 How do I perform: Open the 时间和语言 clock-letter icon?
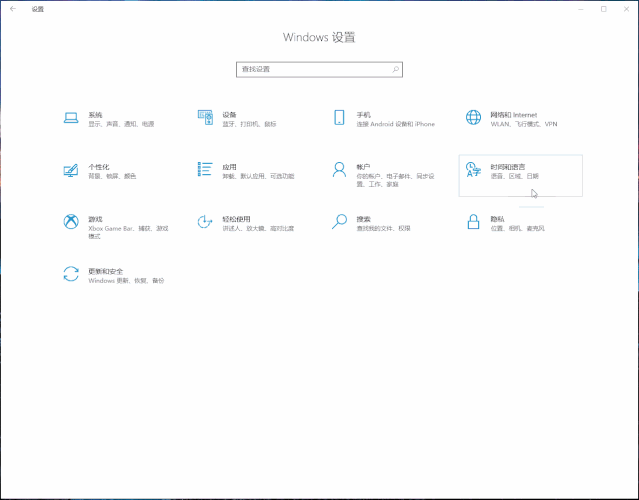(473, 170)
